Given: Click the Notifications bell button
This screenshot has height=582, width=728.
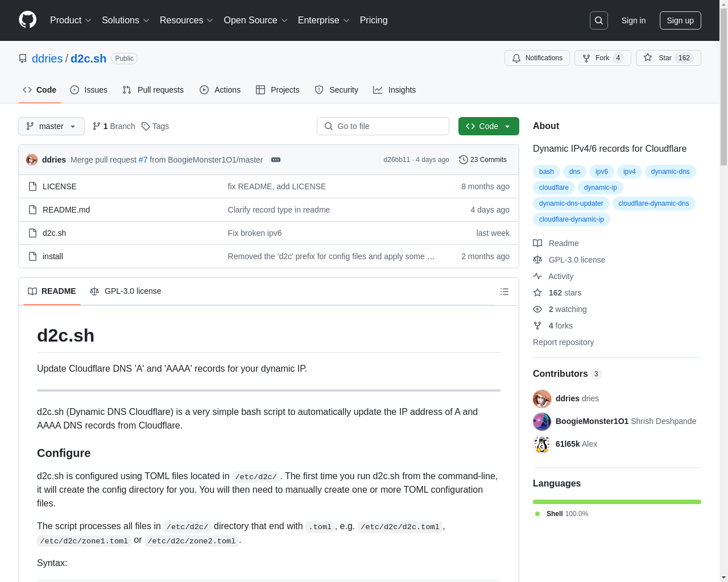Looking at the screenshot, I should [x=537, y=58].
